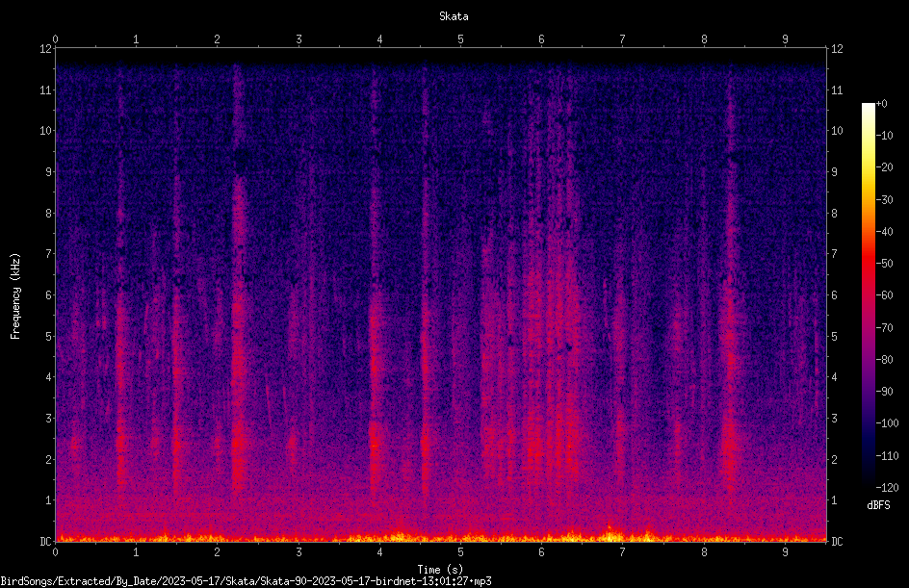Select the 2 second bottom time tick
The width and height of the screenshot is (909, 588).
pos(218,552)
